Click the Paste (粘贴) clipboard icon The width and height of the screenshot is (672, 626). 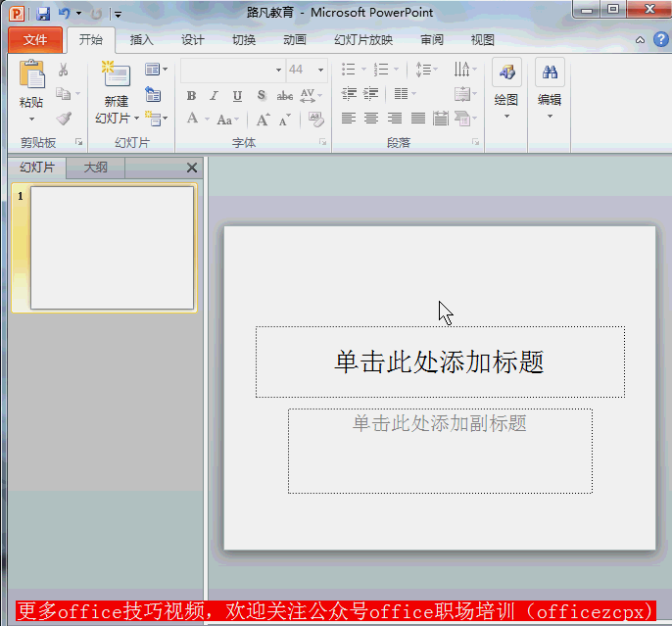point(31,76)
